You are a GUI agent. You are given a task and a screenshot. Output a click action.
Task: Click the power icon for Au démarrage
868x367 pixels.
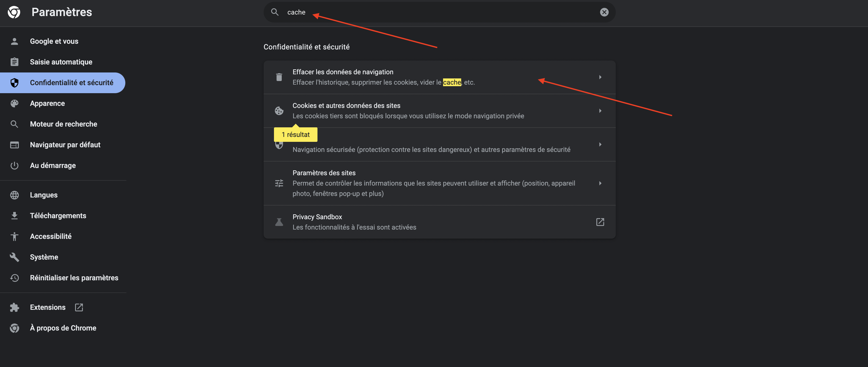14,166
